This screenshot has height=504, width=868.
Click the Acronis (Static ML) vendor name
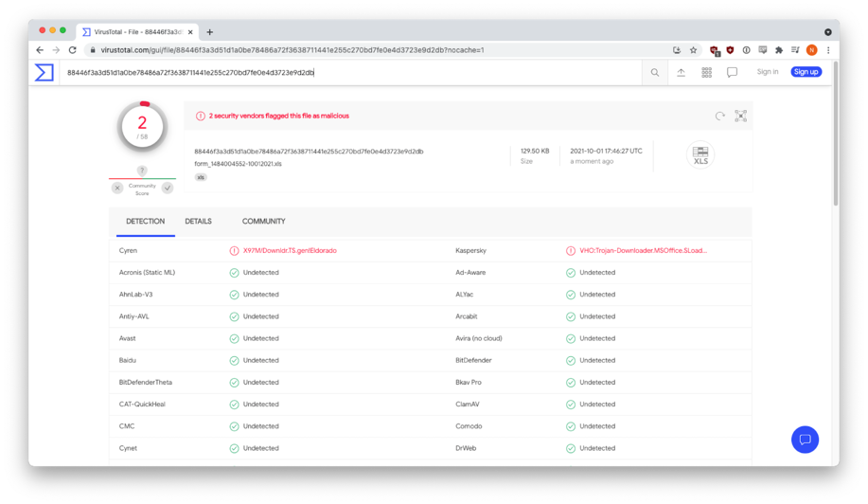click(147, 273)
